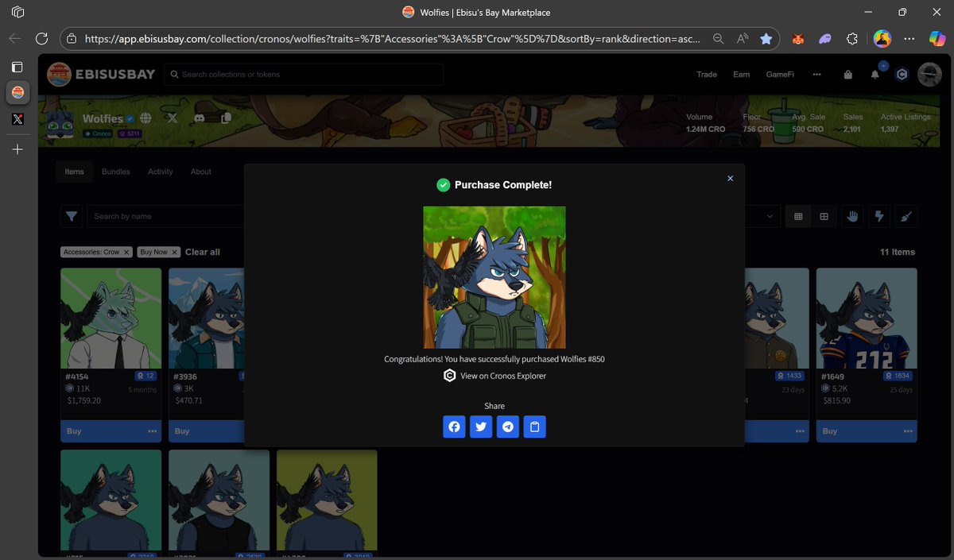Select the sweep floor broom icon
This screenshot has width=954, height=560.
point(906,216)
